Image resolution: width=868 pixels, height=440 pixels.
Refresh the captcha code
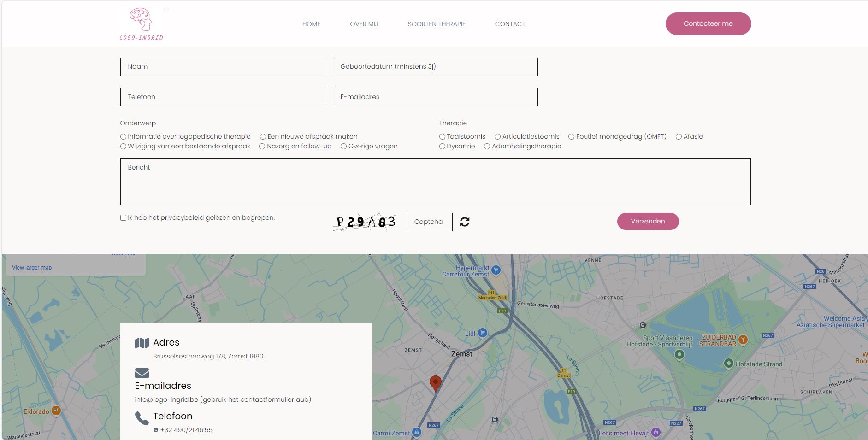tap(465, 222)
